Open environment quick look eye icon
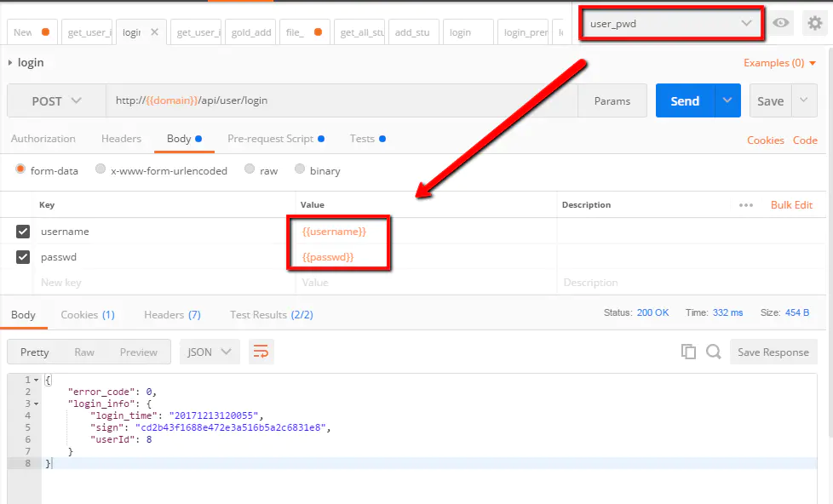Screen dimensions: 833x504 click(780, 23)
